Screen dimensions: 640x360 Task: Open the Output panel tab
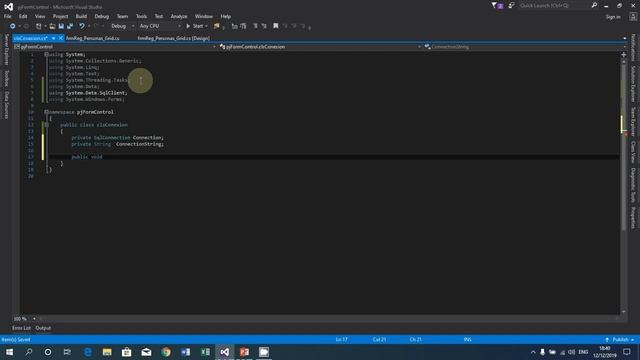coord(43,328)
